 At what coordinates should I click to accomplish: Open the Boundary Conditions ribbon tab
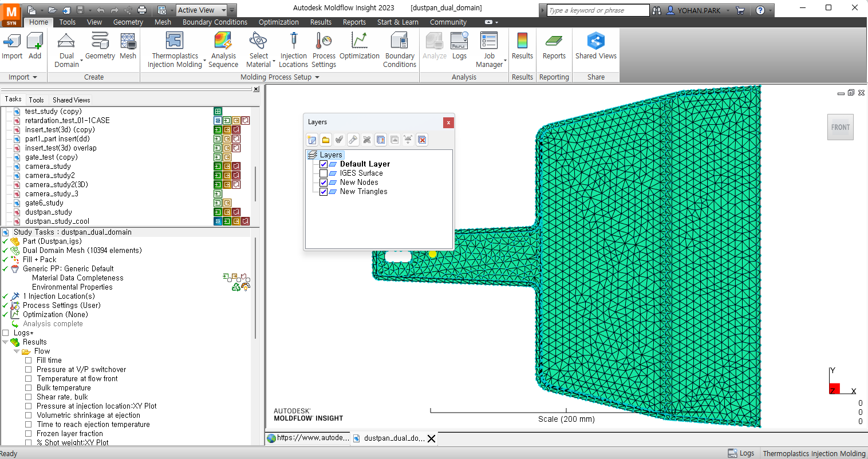point(215,22)
